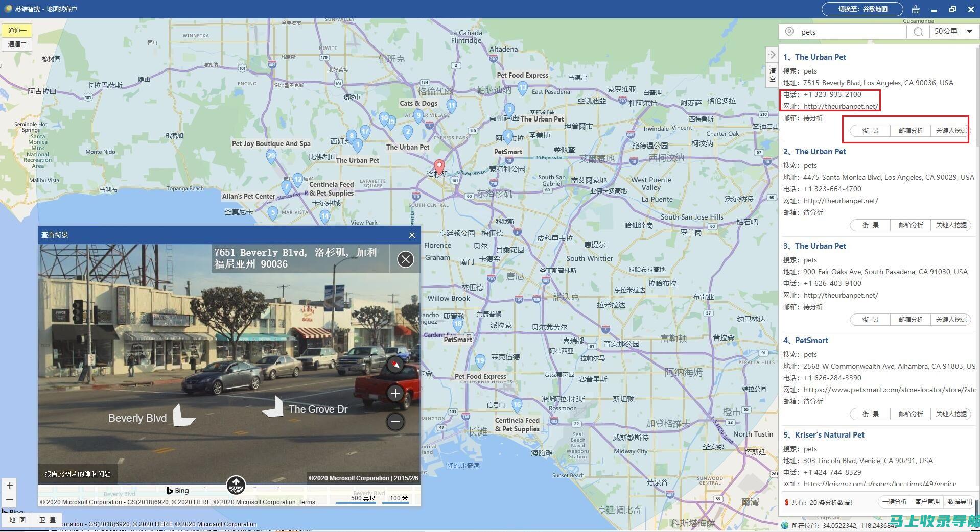980x532 pixels.
Task: Move along Beverly Blvd arrow
Action: (x=182, y=415)
